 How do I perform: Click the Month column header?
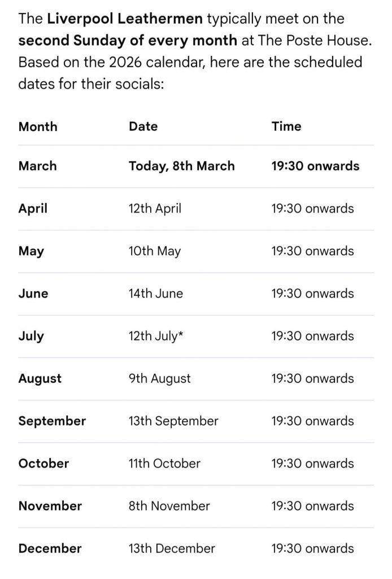(x=38, y=126)
